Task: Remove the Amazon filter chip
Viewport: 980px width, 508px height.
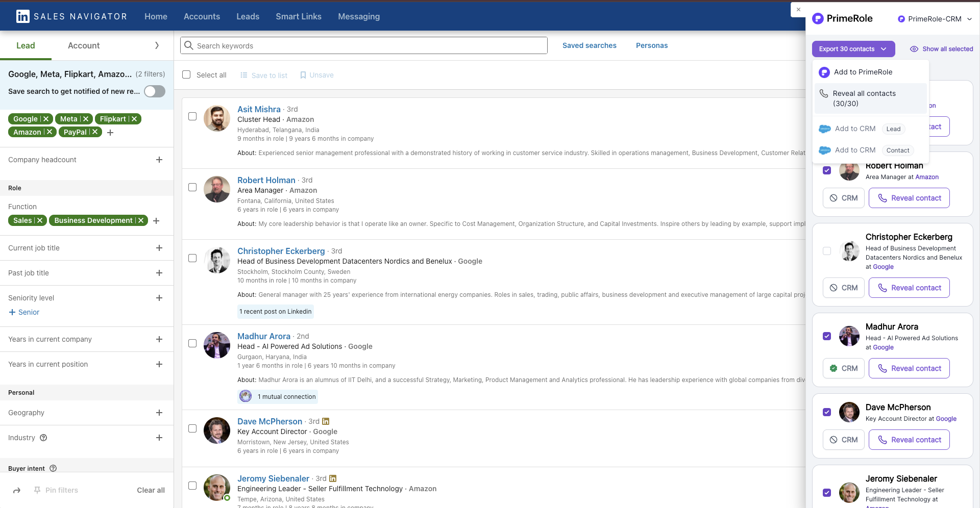Action: click(50, 132)
